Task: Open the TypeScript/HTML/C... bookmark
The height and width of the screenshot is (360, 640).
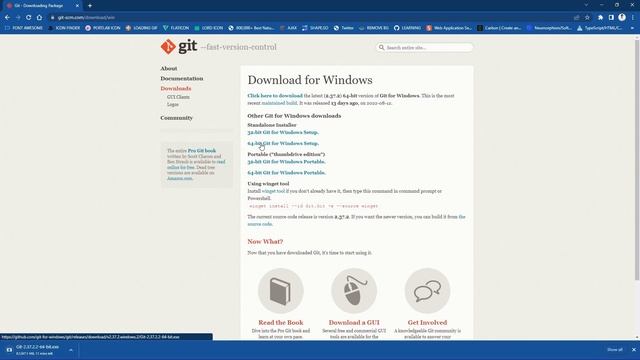Action: [x=600, y=28]
